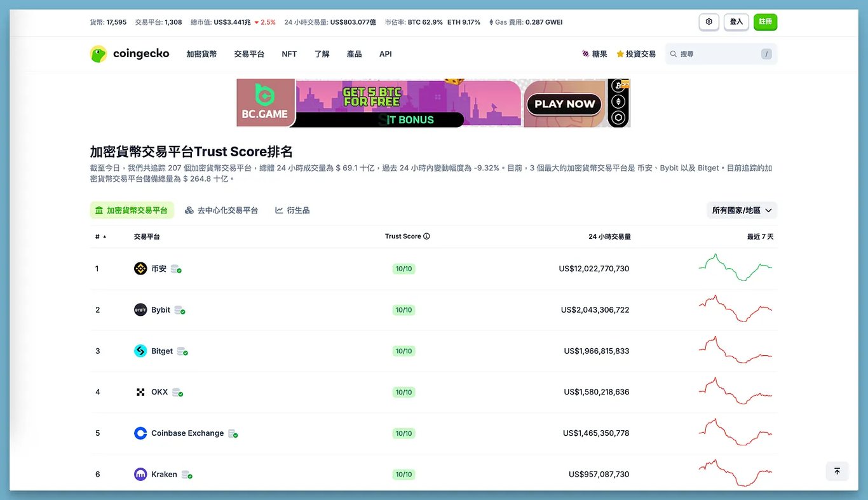Click the BC.GAME banner ad logo
Image resolution: width=868 pixels, height=500 pixels.
[266, 103]
